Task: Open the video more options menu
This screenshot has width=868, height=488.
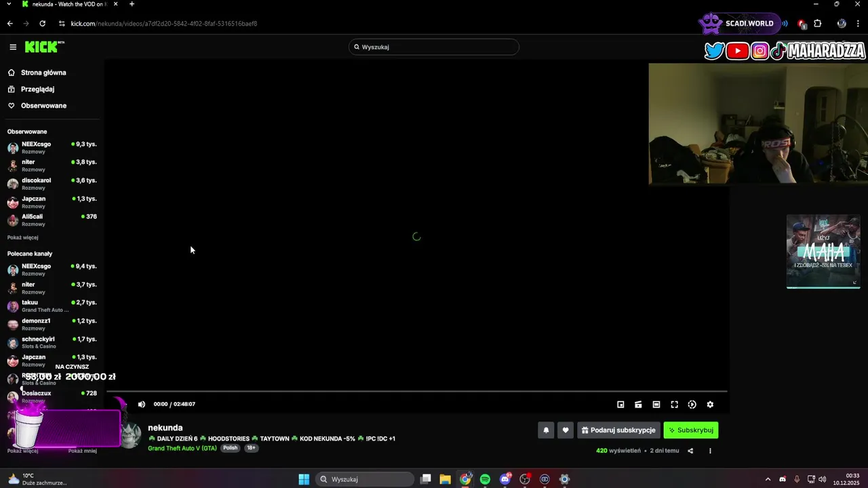Action: 710,451
